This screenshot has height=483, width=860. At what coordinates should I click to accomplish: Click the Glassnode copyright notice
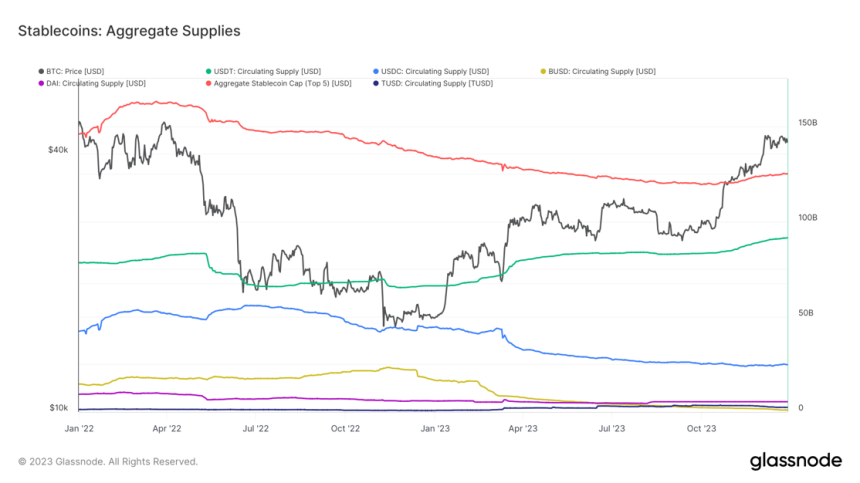pyautogui.click(x=108, y=462)
